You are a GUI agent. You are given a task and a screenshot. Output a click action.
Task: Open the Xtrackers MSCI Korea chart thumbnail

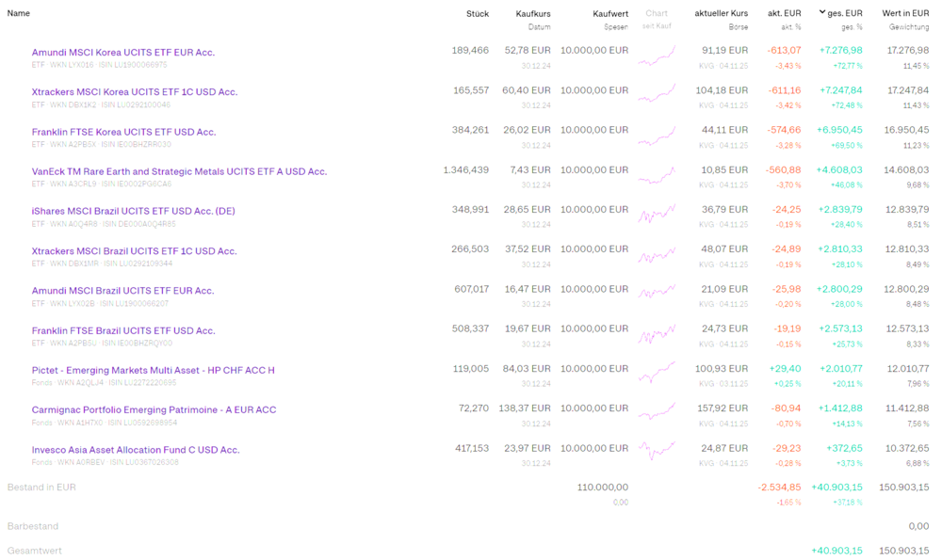click(657, 95)
